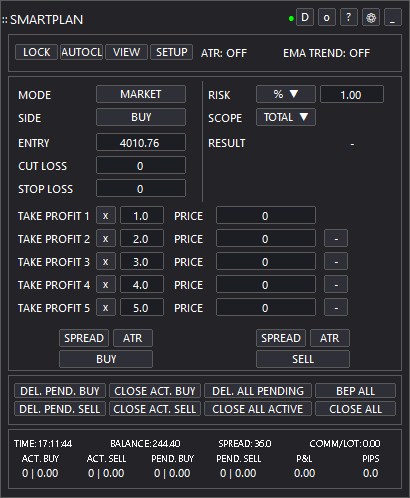This screenshot has width=410, height=498.
Task: Edit the risk value 1.00 field
Action: pyautogui.click(x=352, y=95)
